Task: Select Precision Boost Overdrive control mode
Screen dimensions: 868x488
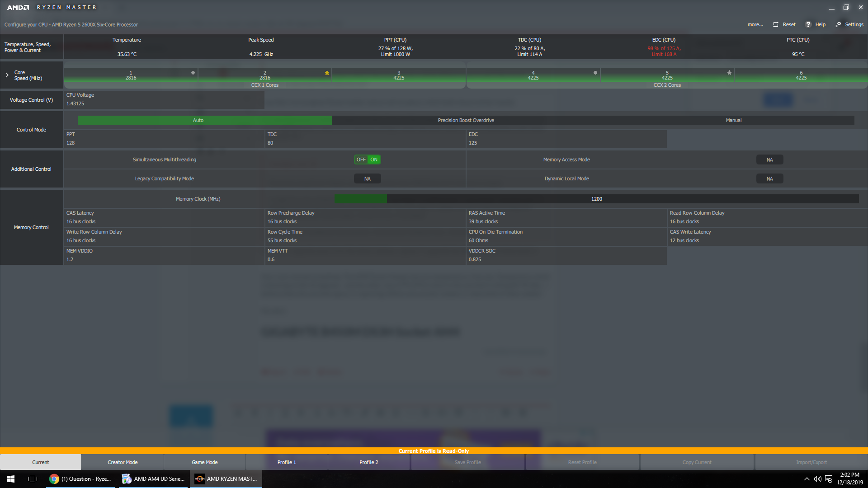Action: tap(466, 120)
